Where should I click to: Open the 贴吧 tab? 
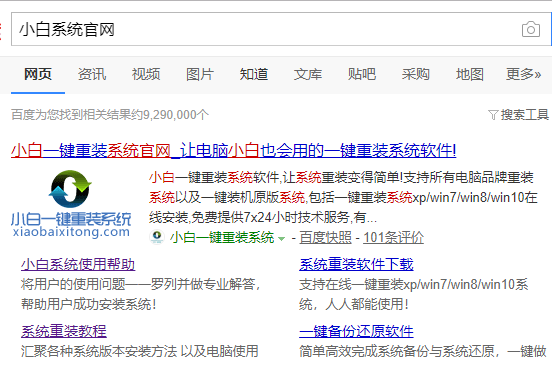point(362,74)
